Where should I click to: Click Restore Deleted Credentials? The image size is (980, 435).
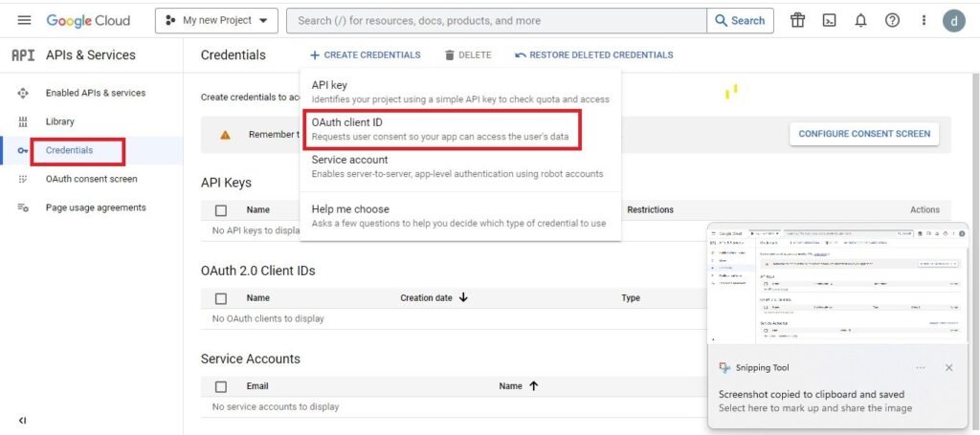click(593, 55)
